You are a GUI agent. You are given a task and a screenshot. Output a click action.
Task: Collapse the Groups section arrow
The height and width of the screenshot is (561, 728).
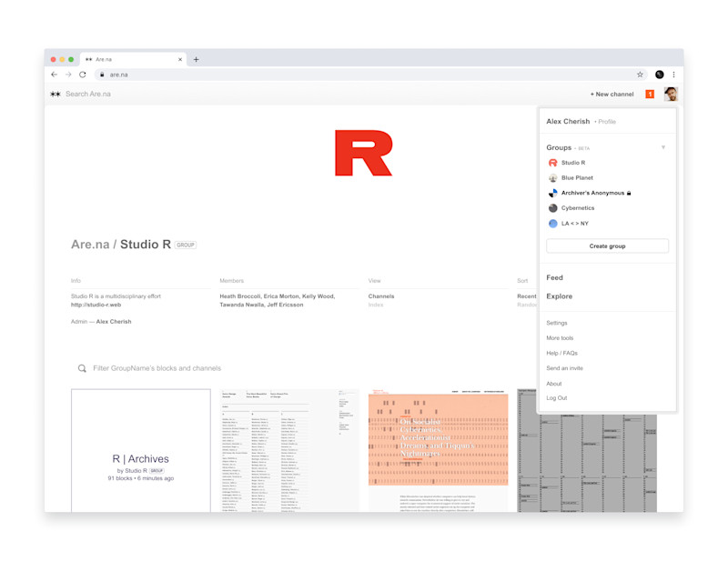pyautogui.click(x=663, y=147)
